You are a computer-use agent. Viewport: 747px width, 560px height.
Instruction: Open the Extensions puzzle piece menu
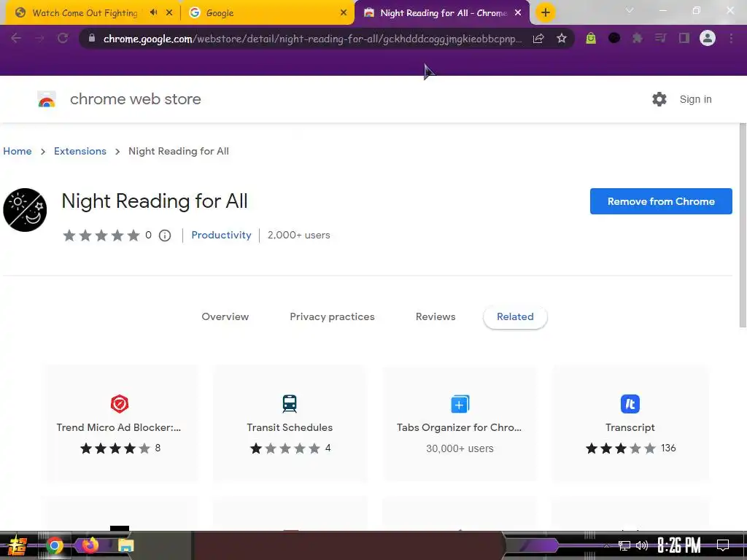click(637, 38)
